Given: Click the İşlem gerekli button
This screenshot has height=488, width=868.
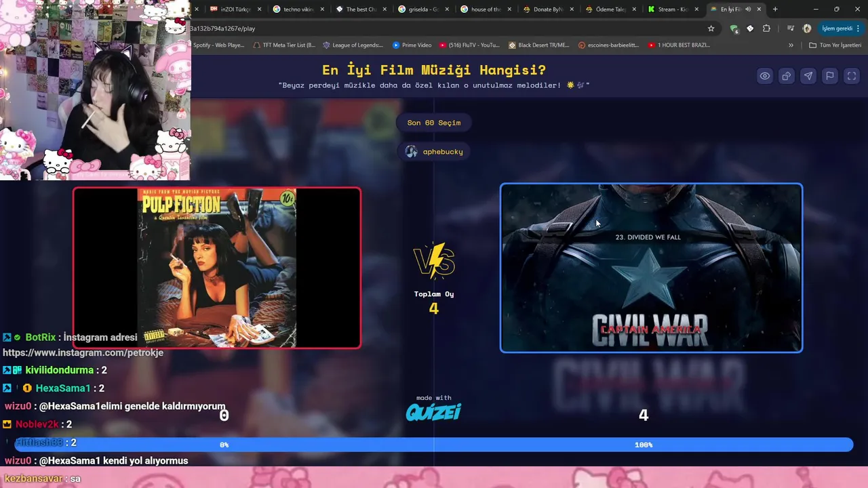Looking at the screenshot, I should tap(840, 28).
